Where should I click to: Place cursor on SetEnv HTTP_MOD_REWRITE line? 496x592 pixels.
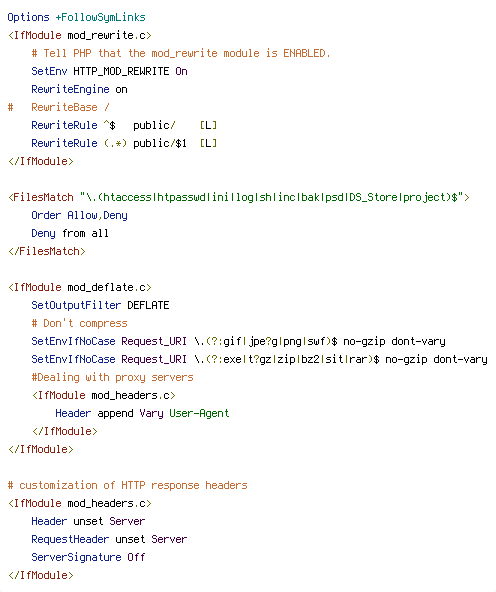tap(109, 71)
